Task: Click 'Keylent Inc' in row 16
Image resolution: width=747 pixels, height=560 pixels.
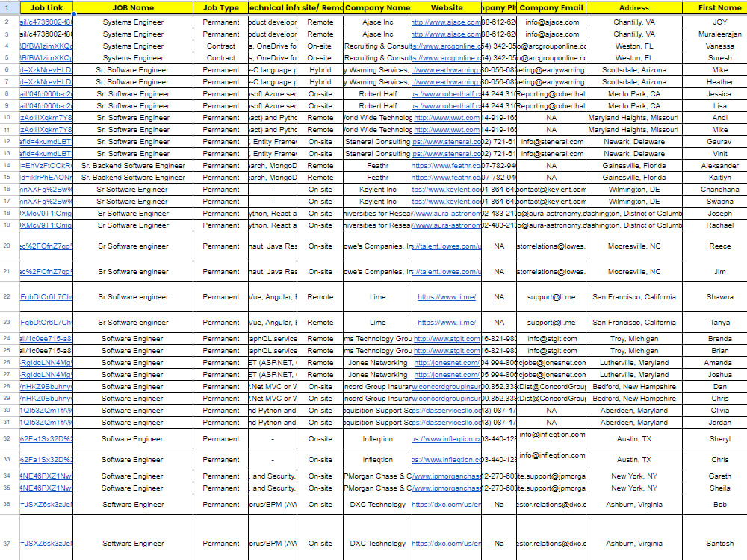Action: [x=377, y=190]
